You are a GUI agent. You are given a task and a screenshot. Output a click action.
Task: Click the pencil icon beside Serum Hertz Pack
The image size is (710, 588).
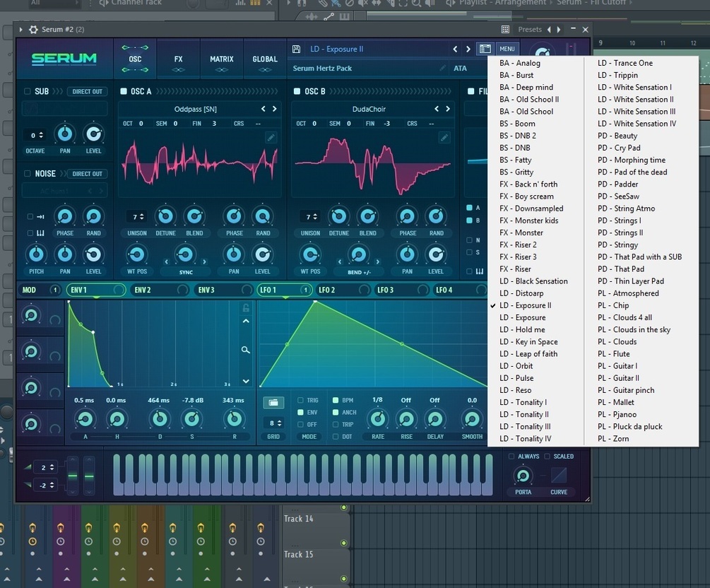click(442, 68)
